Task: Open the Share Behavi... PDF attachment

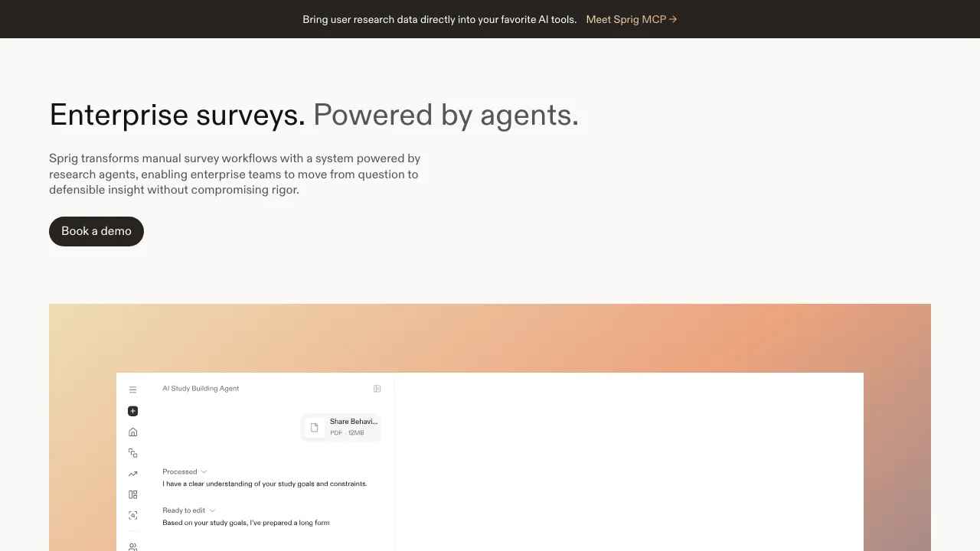Action: click(x=341, y=427)
